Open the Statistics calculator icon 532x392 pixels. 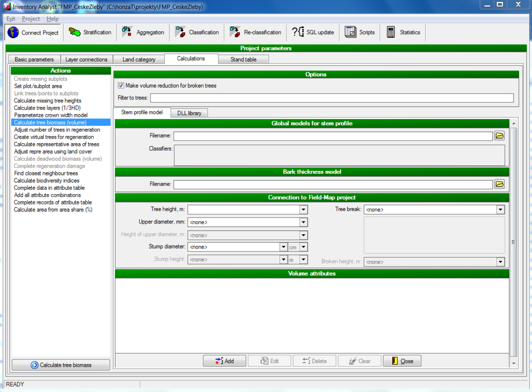[x=391, y=33]
